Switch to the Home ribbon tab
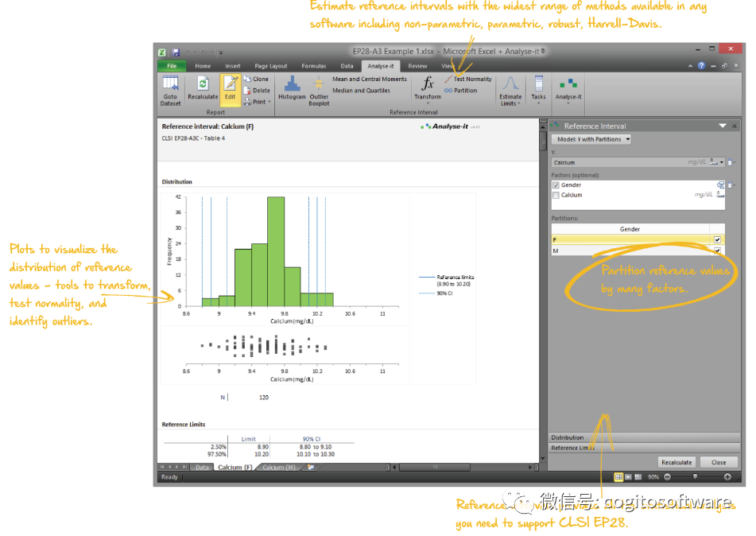This screenshot has height=536, width=756. [203, 66]
